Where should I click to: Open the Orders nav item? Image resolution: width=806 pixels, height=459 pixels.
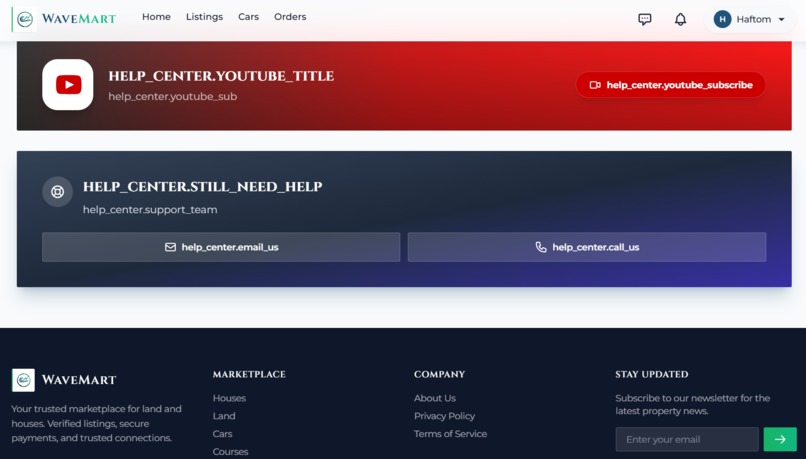point(290,17)
